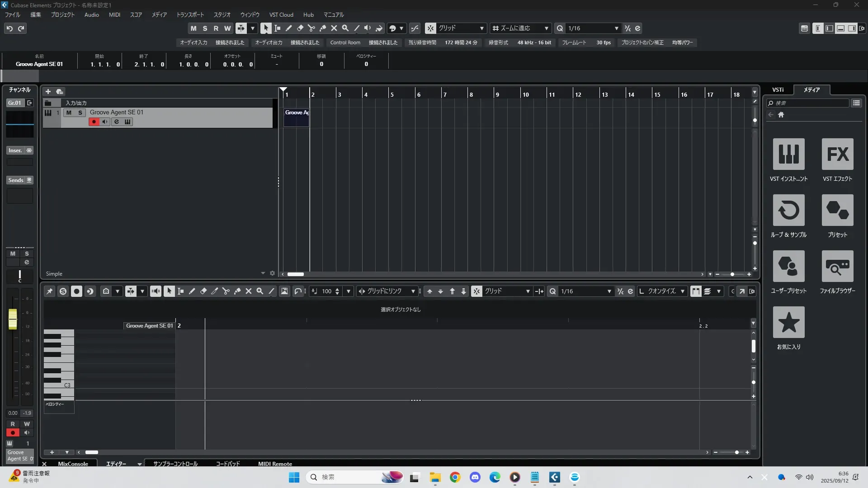Image resolution: width=868 pixels, height=488 pixels.
Task: Select the Draw pencil tool in main toolbar
Action: [288, 28]
